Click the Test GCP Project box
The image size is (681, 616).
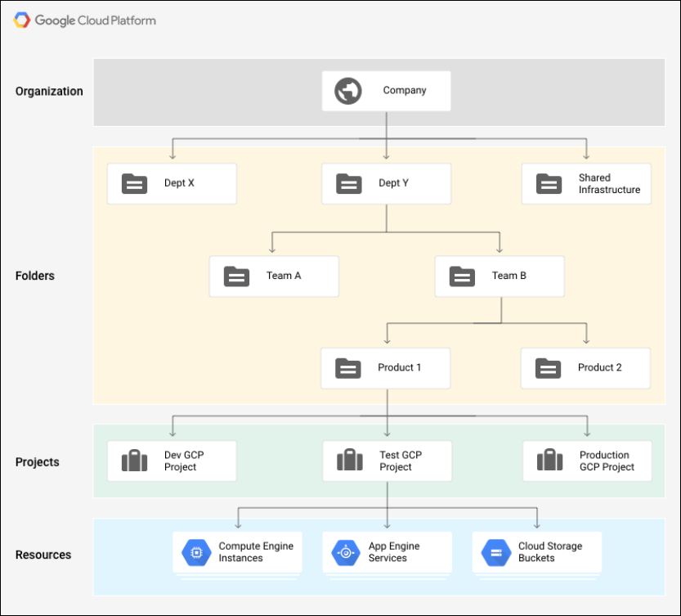[387, 461]
